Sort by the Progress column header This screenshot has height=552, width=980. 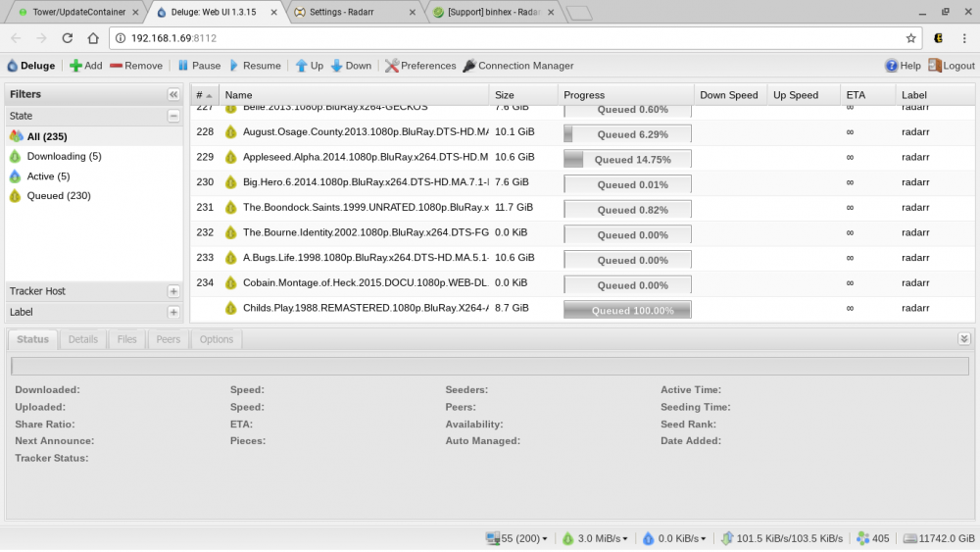(x=625, y=95)
